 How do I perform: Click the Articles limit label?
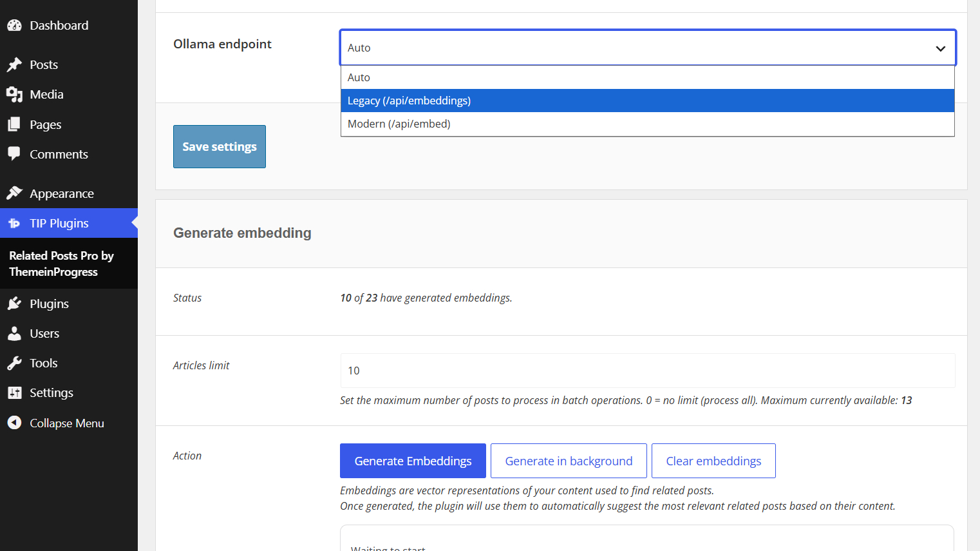(201, 365)
